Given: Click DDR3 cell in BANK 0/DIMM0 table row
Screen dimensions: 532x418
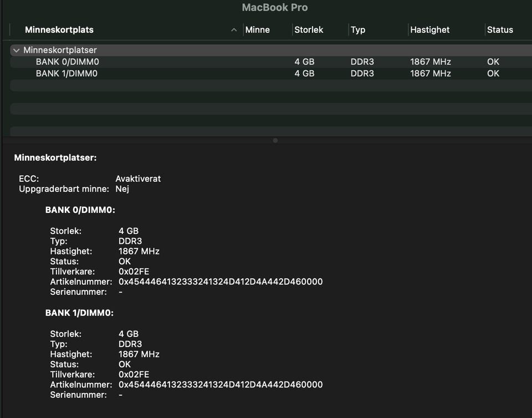Looking at the screenshot, I should pos(362,62).
